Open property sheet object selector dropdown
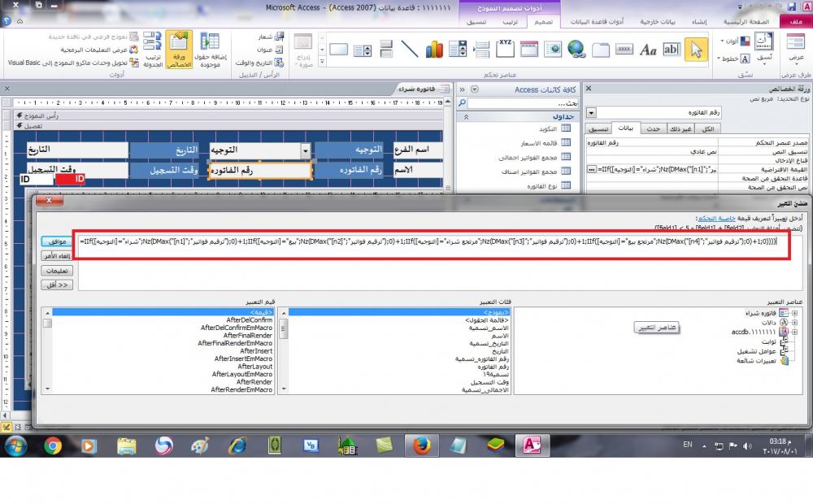813x504 pixels. 592,112
